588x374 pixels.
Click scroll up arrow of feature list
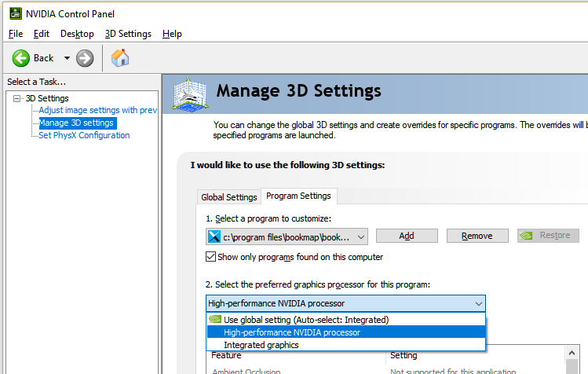[x=572, y=353]
